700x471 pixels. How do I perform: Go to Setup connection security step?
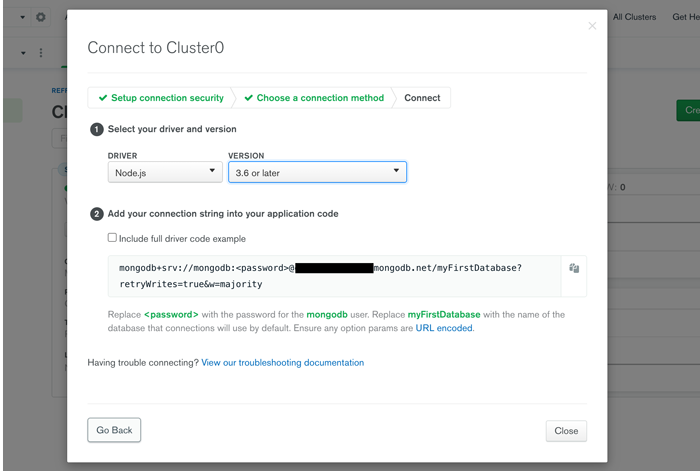coord(161,98)
